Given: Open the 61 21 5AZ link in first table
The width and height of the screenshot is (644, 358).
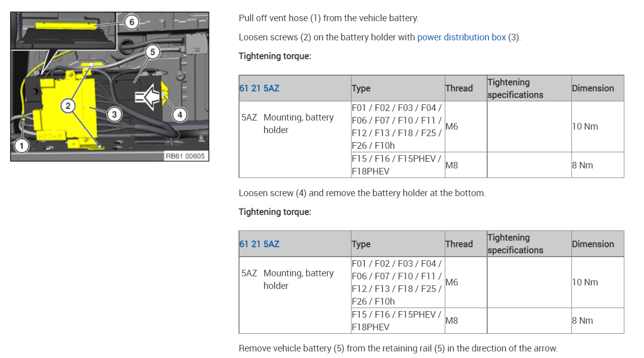Looking at the screenshot, I should pos(259,88).
